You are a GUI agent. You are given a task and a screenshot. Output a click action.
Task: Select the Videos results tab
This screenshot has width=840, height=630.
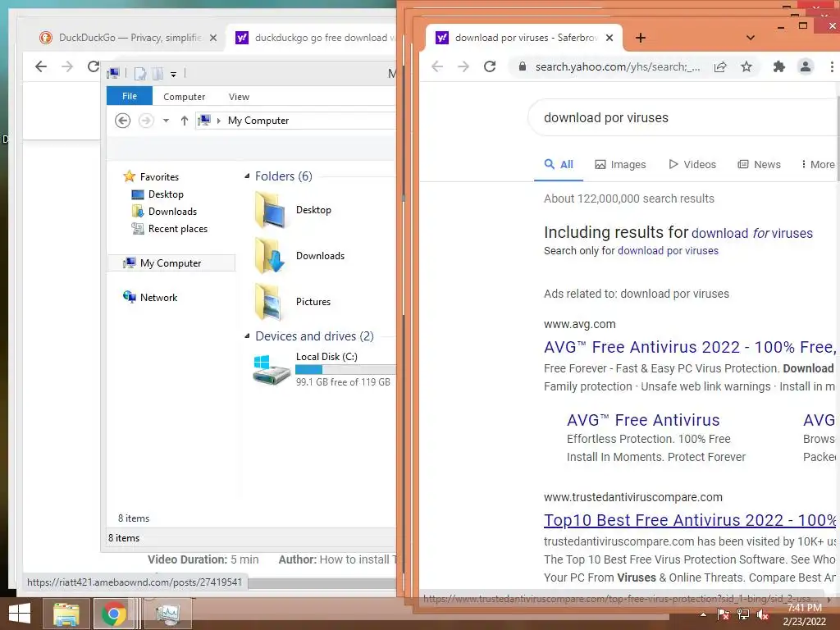pos(692,164)
